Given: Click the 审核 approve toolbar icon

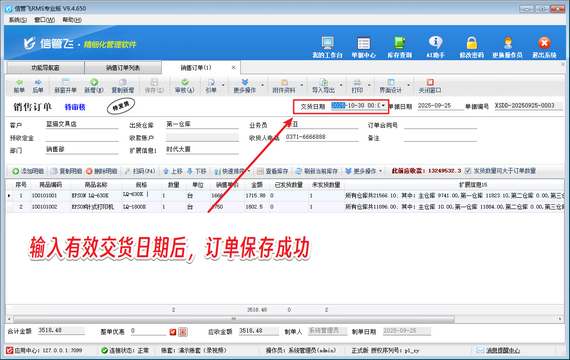Looking at the screenshot, I should [x=185, y=86].
